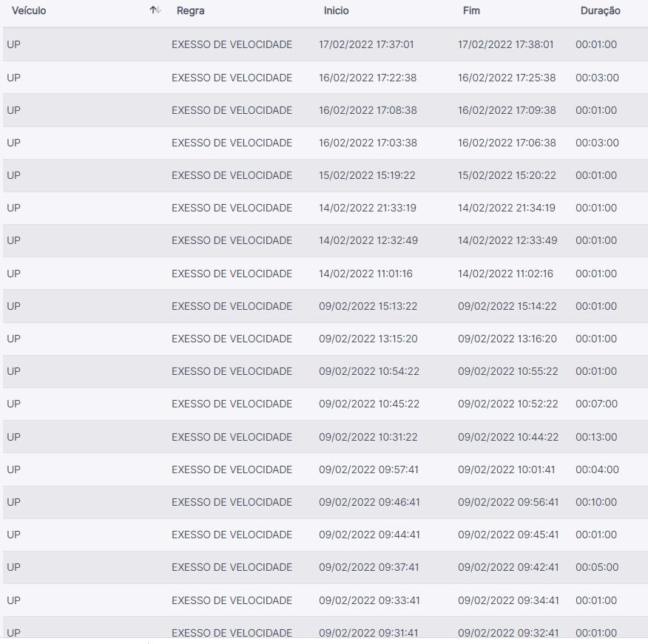Select the 00:07:00 duration cell
The image size is (648, 644).
(x=596, y=404)
